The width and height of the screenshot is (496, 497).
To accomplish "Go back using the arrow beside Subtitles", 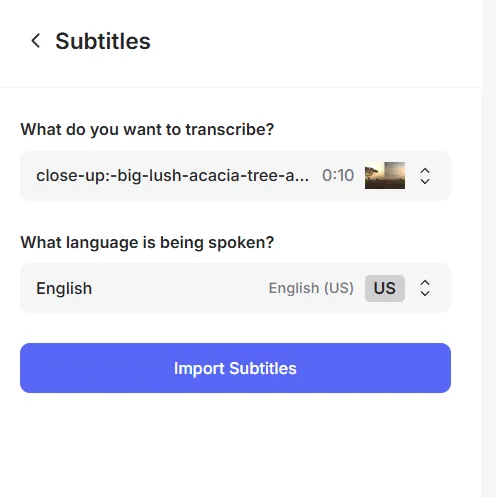I will [x=36, y=41].
